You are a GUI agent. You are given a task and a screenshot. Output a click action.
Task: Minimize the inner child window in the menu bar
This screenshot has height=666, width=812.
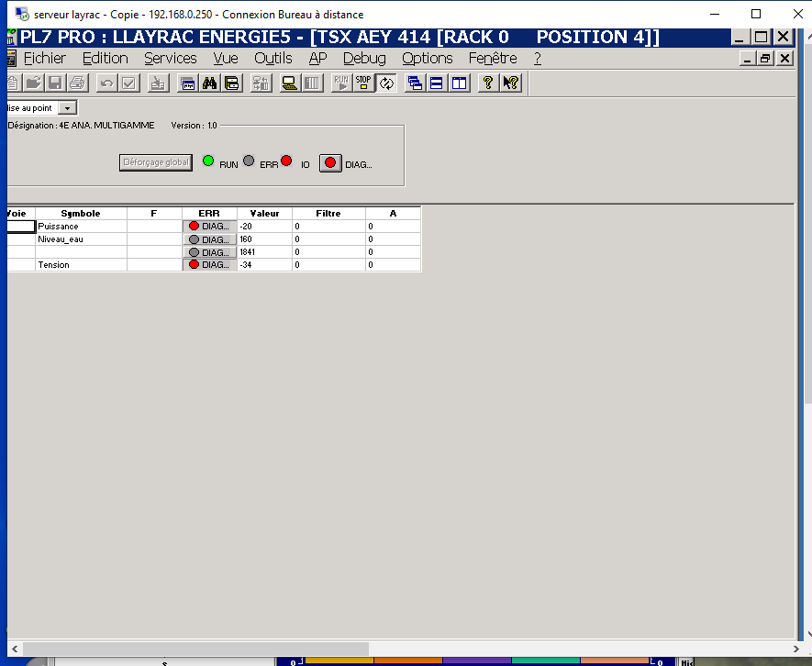747,59
